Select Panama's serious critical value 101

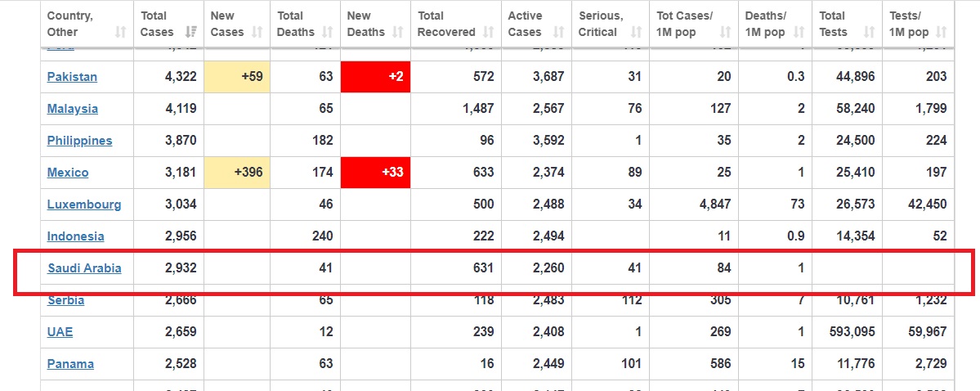pos(631,364)
